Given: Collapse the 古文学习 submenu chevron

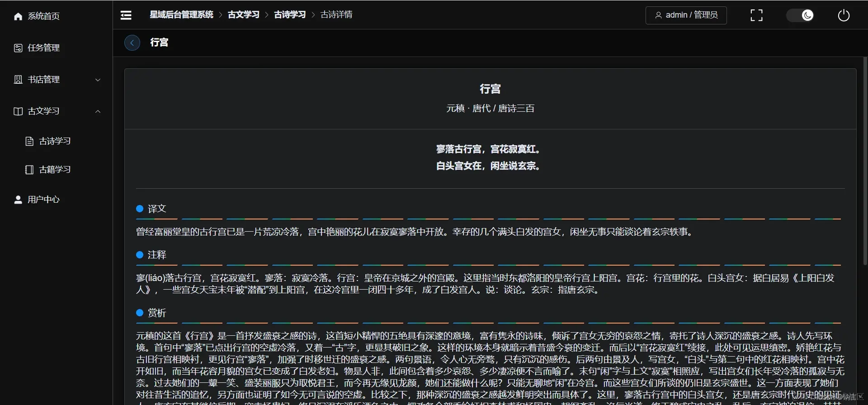Looking at the screenshot, I should click(x=98, y=111).
